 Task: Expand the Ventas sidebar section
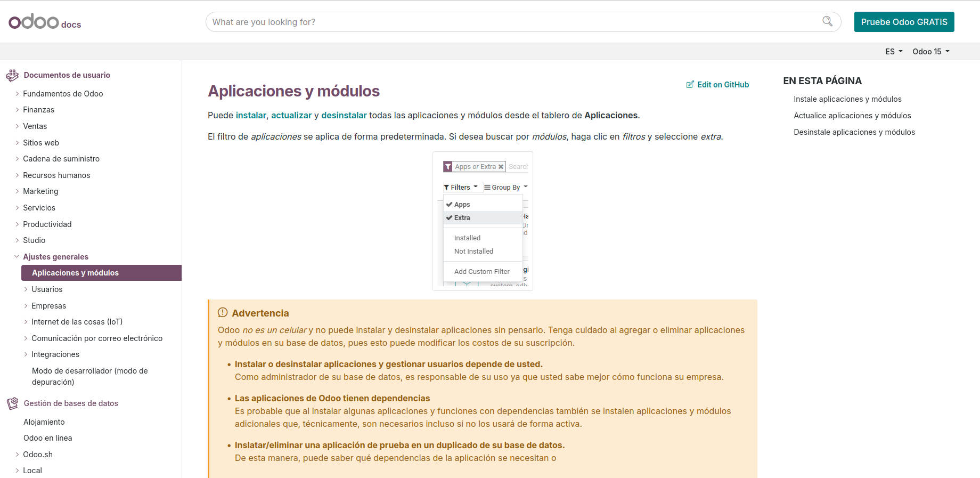point(35,126)
